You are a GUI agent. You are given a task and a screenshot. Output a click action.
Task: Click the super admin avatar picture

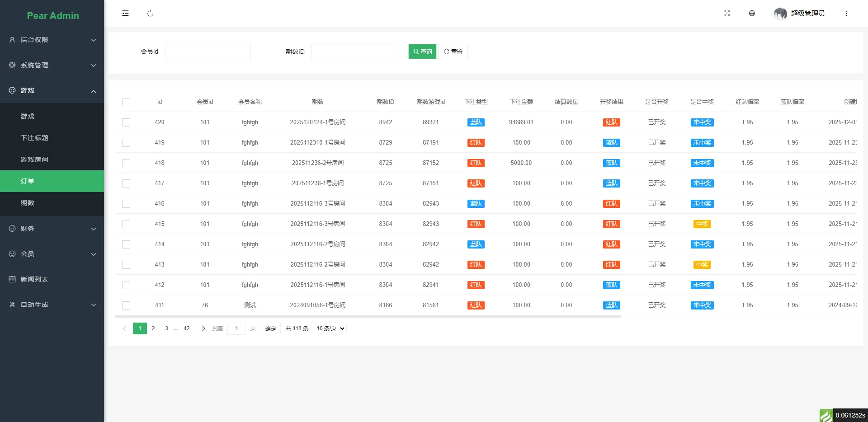point(780,14)
